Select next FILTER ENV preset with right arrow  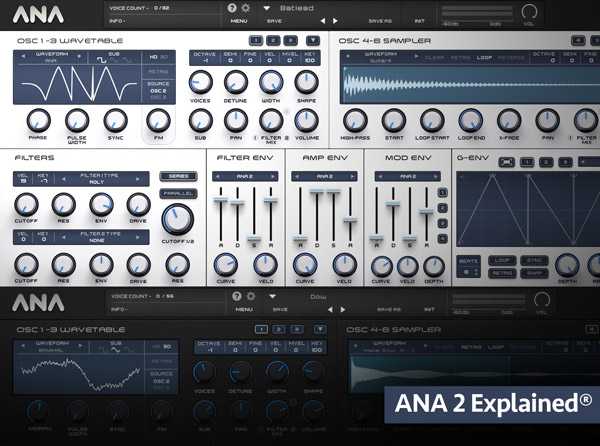(x=273, y=176)
